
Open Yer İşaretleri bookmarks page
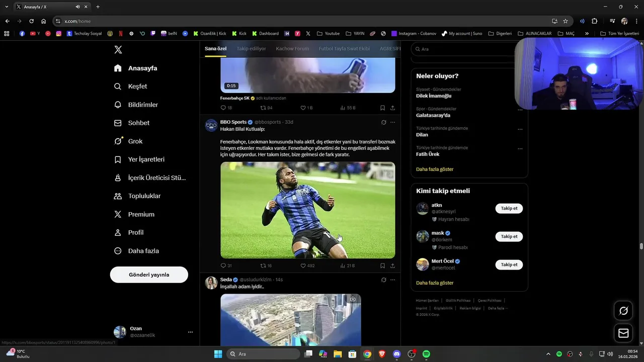coord(139,159)
